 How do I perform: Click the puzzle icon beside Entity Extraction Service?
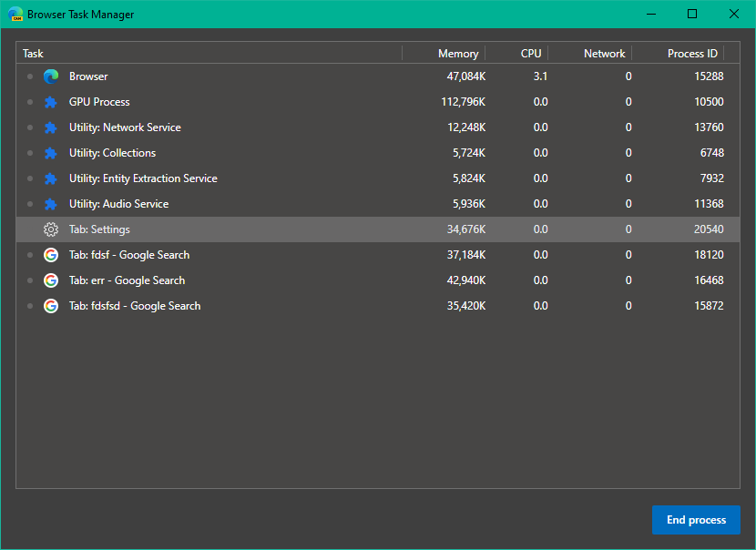(x=51, y=178)
